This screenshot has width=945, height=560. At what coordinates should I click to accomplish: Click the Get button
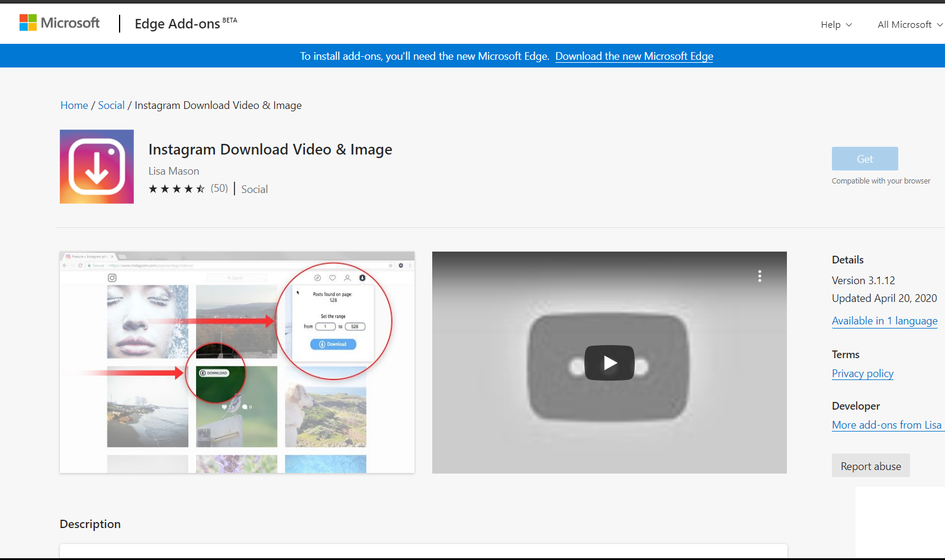864,159
